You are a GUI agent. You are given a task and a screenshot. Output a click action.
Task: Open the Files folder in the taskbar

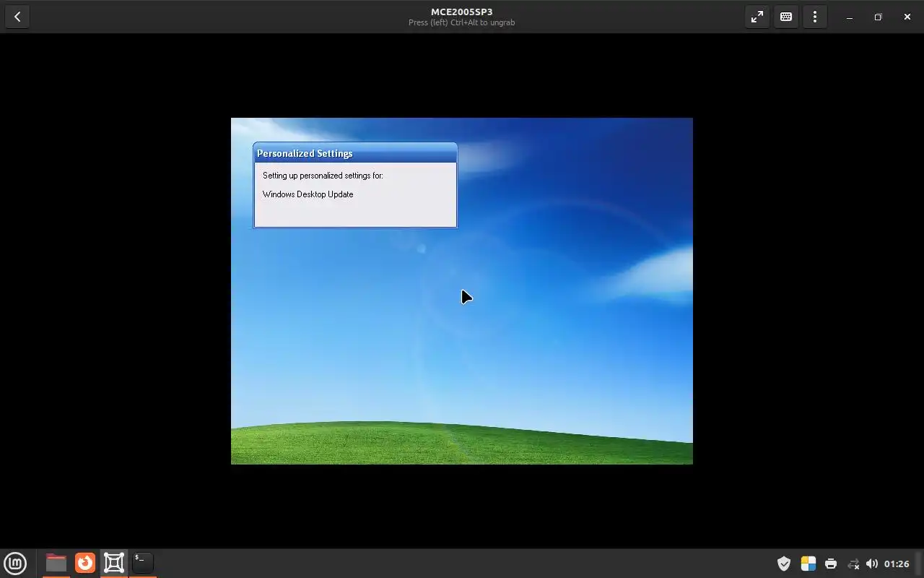click(x=56, y=563)
